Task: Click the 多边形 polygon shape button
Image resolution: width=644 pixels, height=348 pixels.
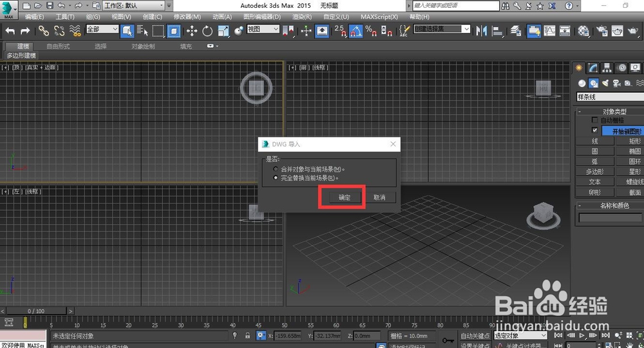Action: pos(594,171)
